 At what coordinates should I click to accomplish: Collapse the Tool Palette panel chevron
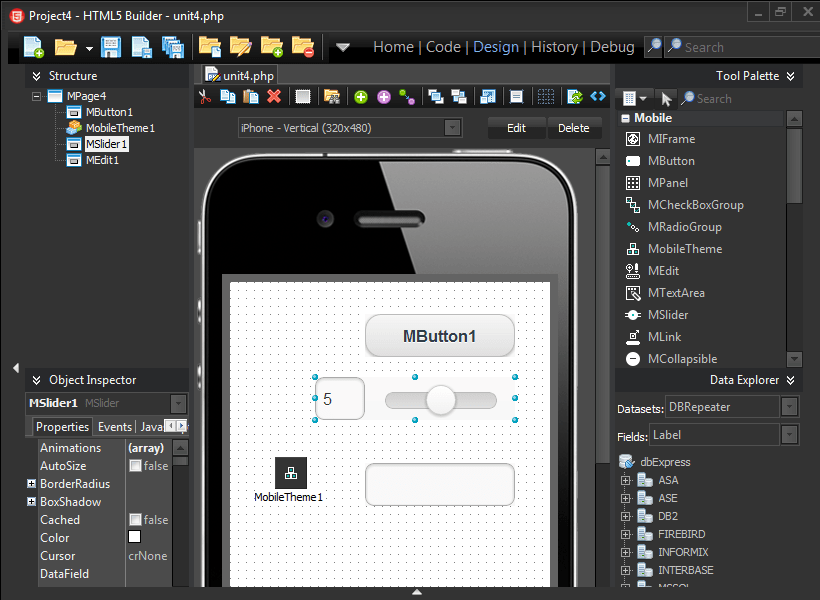(x=791, y=76)
